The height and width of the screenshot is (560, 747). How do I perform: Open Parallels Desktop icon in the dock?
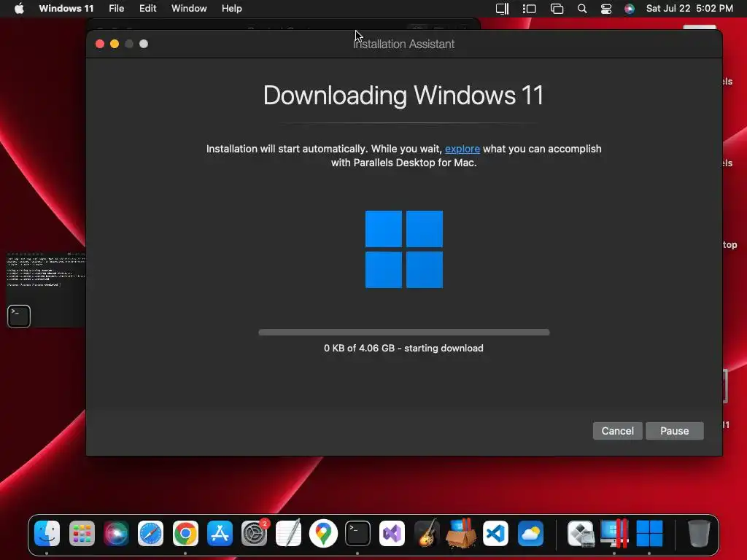click(x=614, y=533)
